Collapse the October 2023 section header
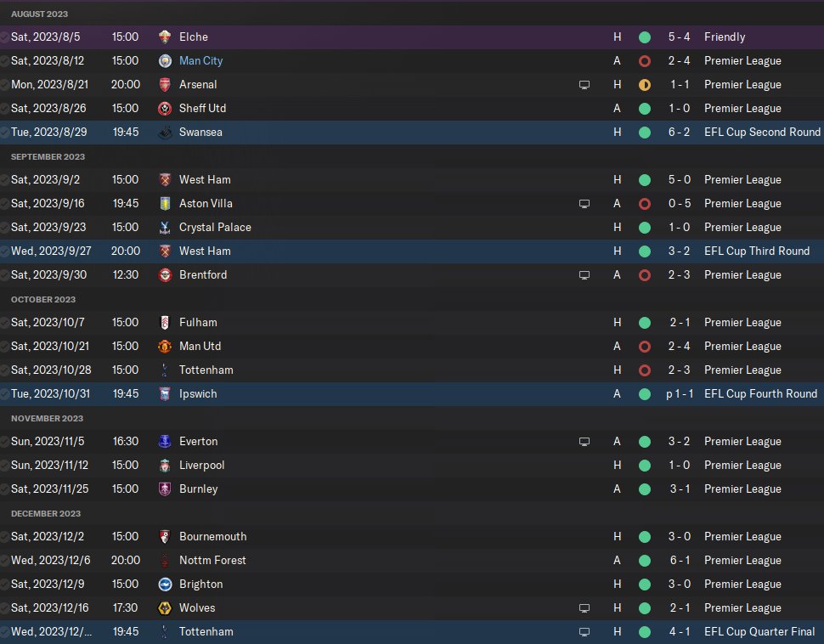The width and height of the screenshot is (824, 644). click(x=43, y=300)
